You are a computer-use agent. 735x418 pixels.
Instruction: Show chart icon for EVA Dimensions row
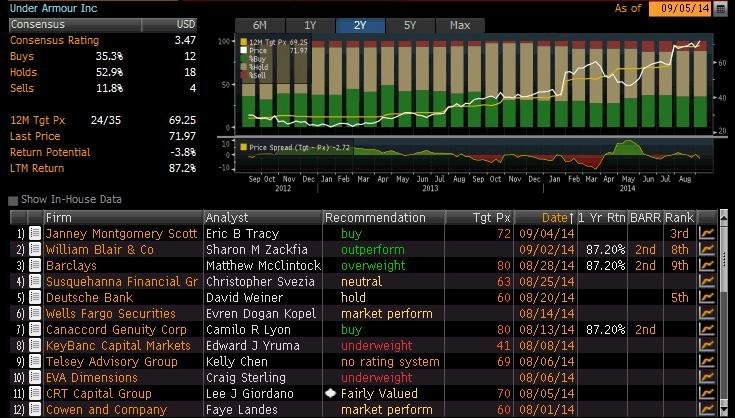tap(707, 377)
